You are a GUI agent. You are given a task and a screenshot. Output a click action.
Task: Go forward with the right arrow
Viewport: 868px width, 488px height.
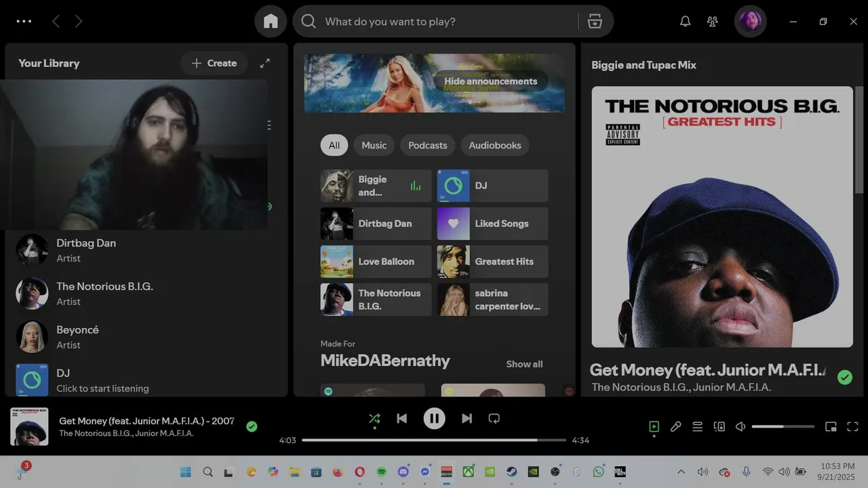click(x=79, y=22)
